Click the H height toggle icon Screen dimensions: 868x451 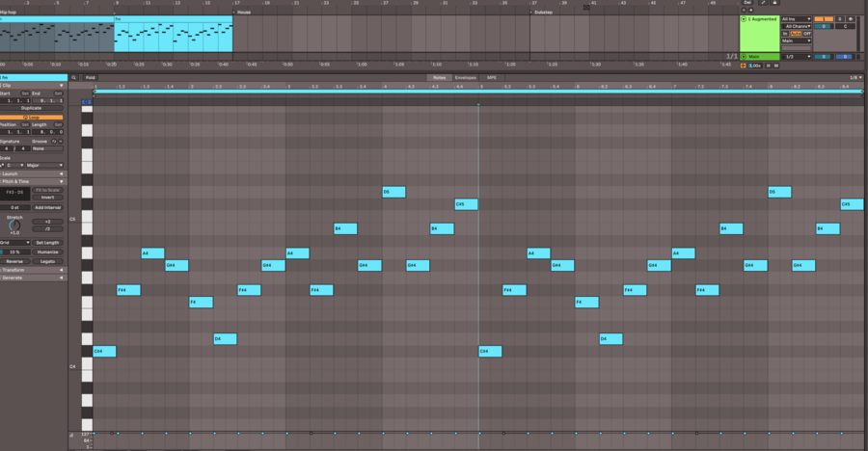pos(768,66)
